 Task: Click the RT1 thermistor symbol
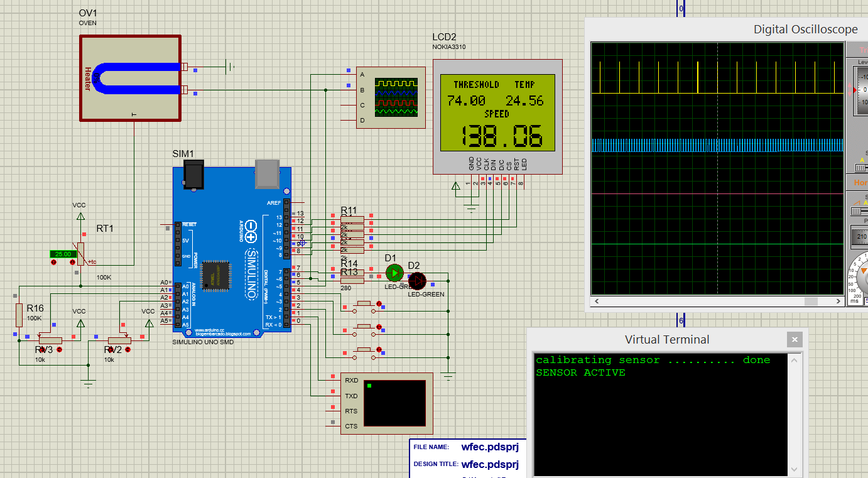[x=80, y=253]
